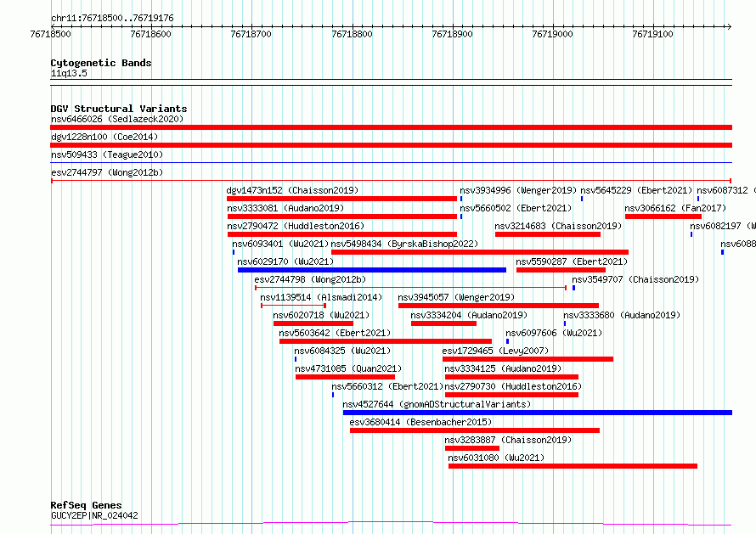
Task: Open nsv509433 (Teague2010) variant label
Action: [107, 155]
